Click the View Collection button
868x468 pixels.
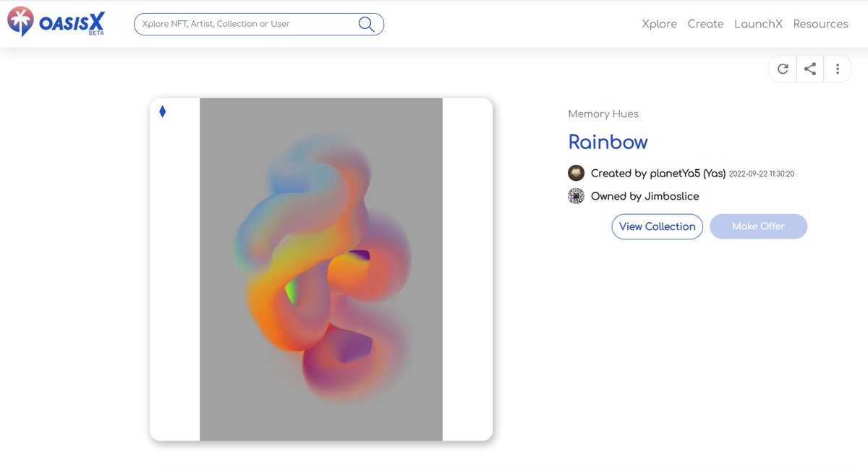point(658,226)
